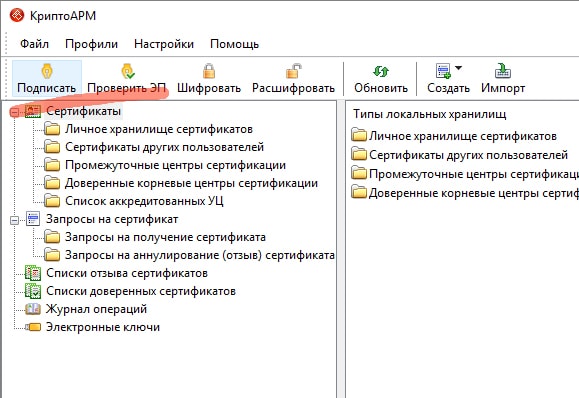The width and height of the screenshot is (579, 398).
Task: Select Личное хранилище сертификатов in left tree
Action: [x=159, y=129]
